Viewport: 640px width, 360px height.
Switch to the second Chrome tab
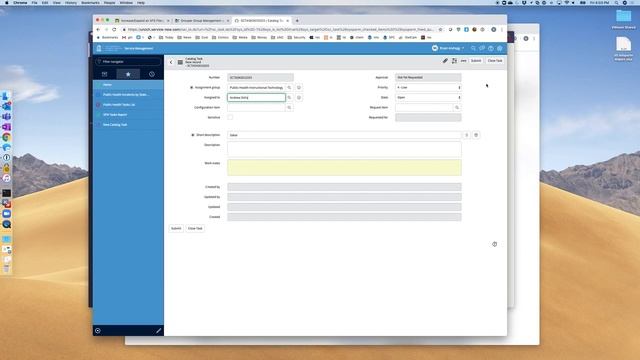tap(202, 20)
